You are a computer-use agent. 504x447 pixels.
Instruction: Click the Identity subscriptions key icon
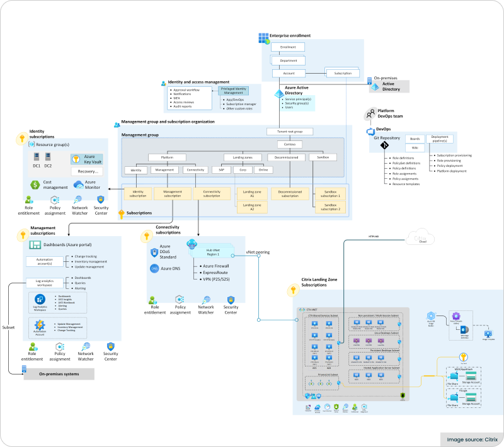point(22,139)
